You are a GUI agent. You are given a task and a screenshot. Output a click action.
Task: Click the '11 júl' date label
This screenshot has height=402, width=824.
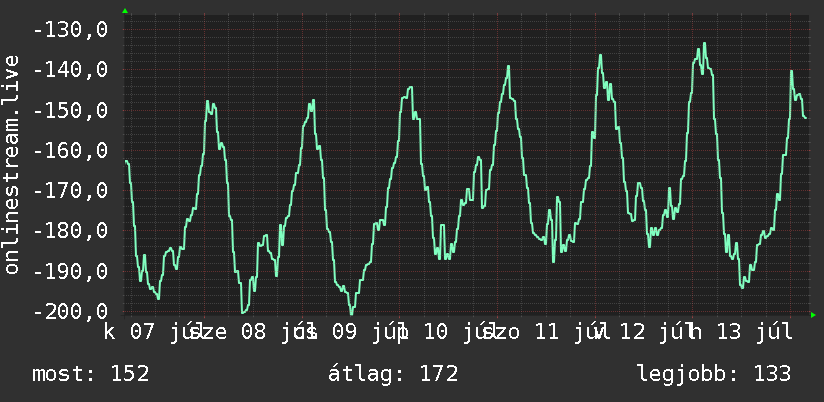click(566, 332)
